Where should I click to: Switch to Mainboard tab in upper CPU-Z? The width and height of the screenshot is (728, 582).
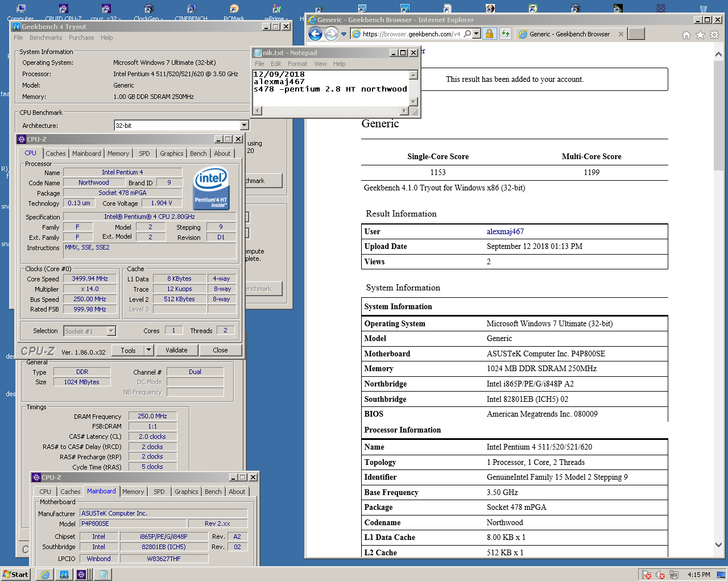click(86, 153)
